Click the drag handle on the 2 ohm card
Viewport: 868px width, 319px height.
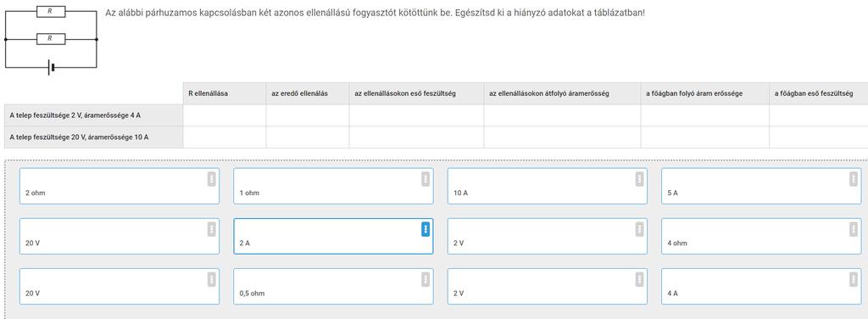(211, 179)
